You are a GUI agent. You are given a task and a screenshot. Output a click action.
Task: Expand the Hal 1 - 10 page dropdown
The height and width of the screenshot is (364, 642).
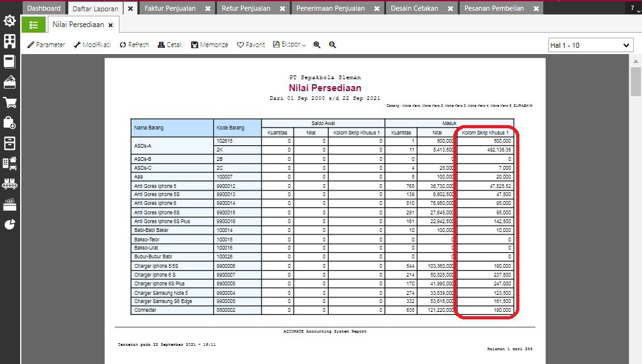(590, 45)
